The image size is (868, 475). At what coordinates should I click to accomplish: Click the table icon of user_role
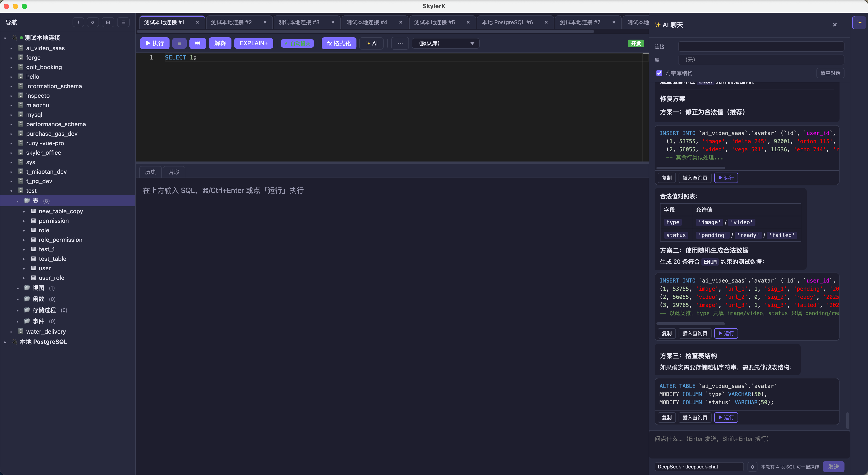[33, 278]
